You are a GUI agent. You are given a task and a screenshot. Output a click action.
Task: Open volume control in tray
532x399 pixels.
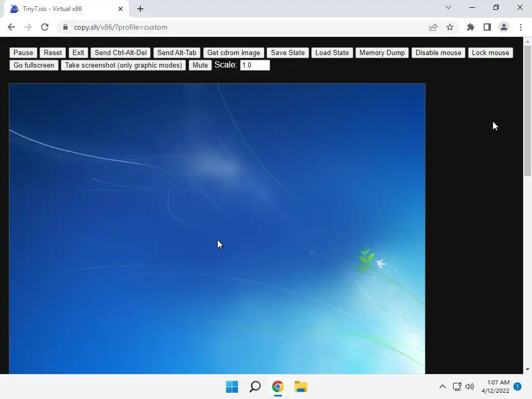[x=470, y=387]
